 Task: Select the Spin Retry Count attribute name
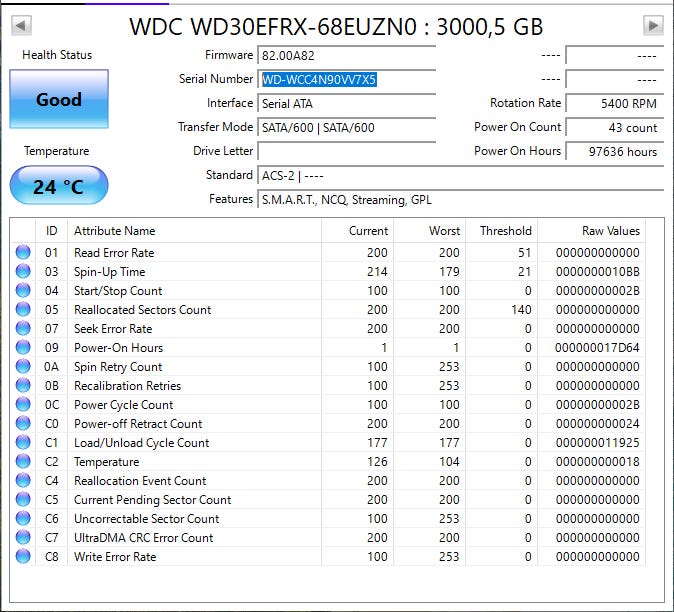[x=118, y=367]
